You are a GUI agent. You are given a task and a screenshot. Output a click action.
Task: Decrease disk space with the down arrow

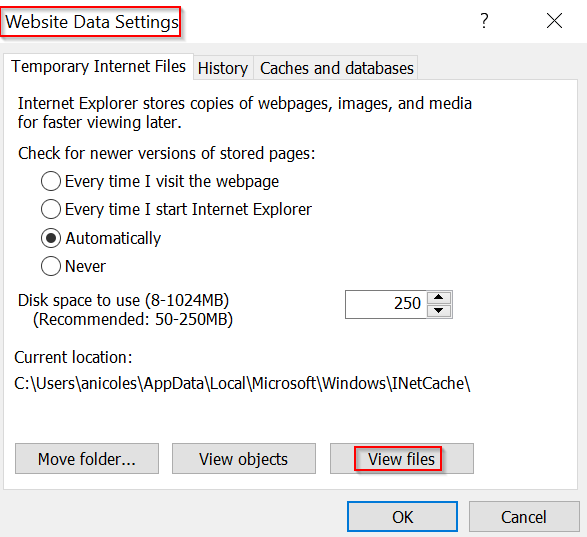coord(439,310)
